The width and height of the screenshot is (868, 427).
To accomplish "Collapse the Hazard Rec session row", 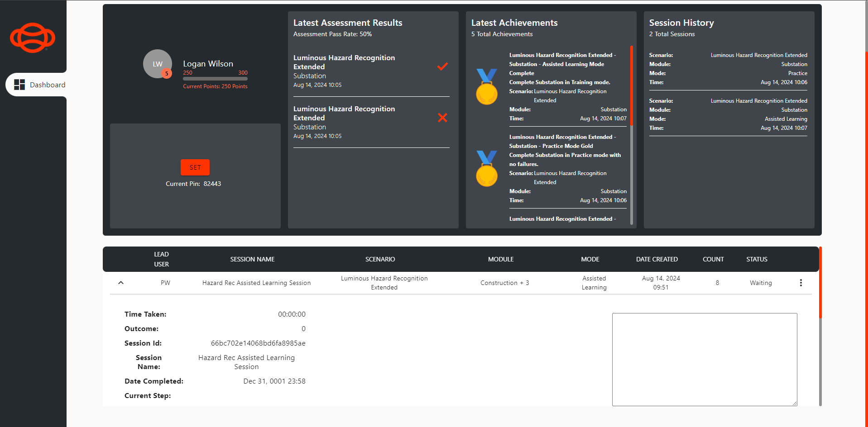I will 121,283.
